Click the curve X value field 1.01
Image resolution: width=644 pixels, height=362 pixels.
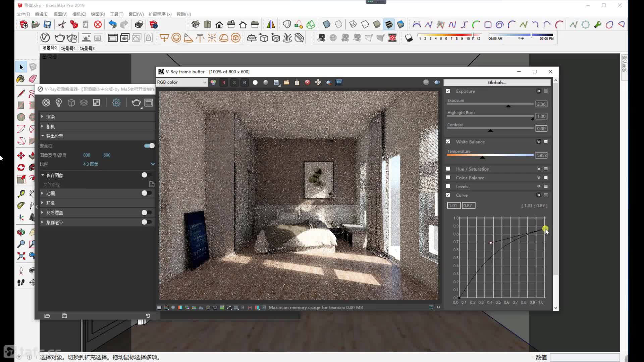coord(453,205)
